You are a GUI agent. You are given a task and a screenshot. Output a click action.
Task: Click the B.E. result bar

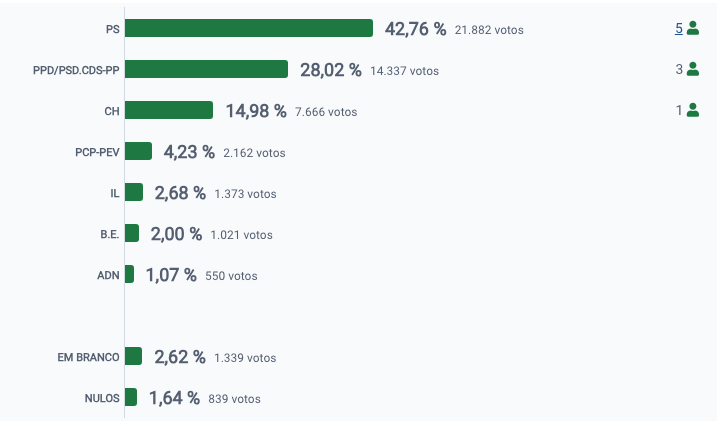tap(132, 234)
